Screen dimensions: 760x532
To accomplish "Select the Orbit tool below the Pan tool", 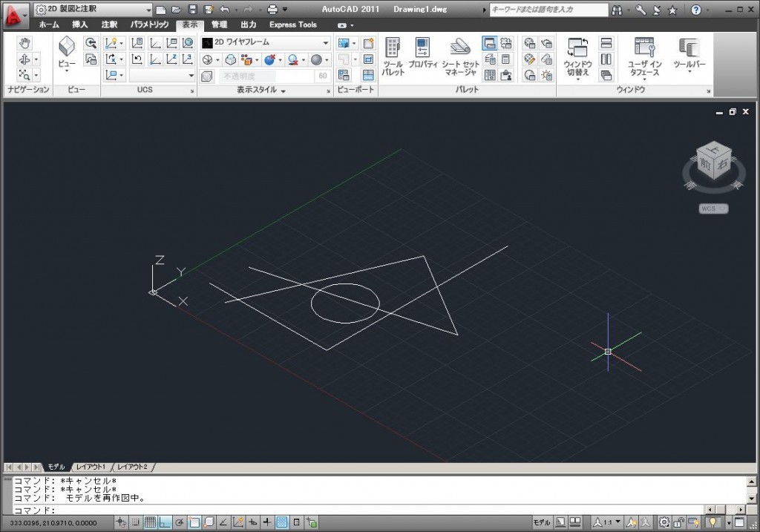I will pos(24,60).
